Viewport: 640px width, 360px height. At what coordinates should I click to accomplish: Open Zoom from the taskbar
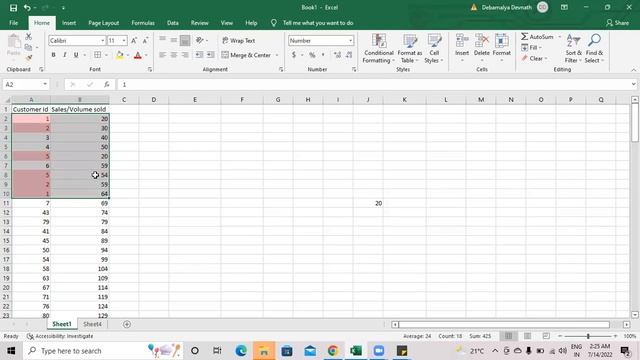click(379, 351)
